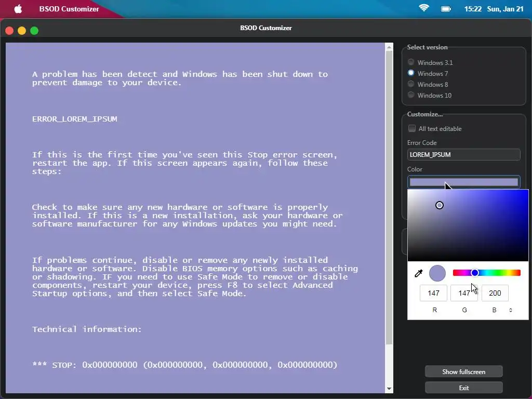532x399 pixels.
Task: Select the Windows 3.1 radio button
Action: (x=411, y=62)
